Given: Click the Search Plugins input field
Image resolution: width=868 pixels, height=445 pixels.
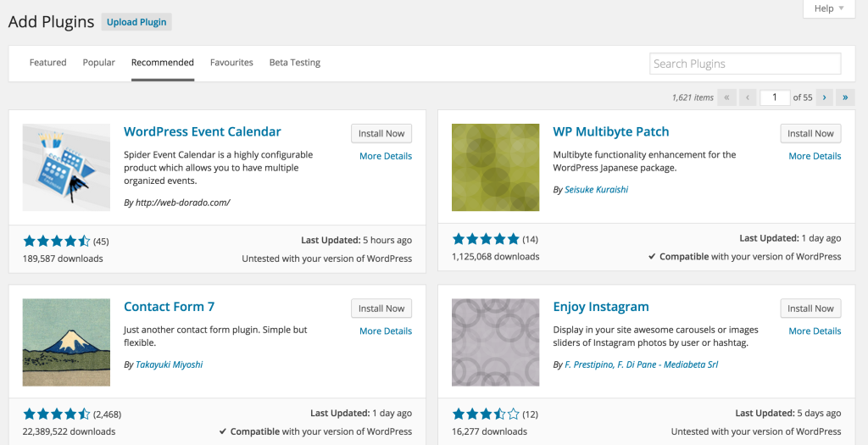Looking at the screenshot, I should pos(745,64).
